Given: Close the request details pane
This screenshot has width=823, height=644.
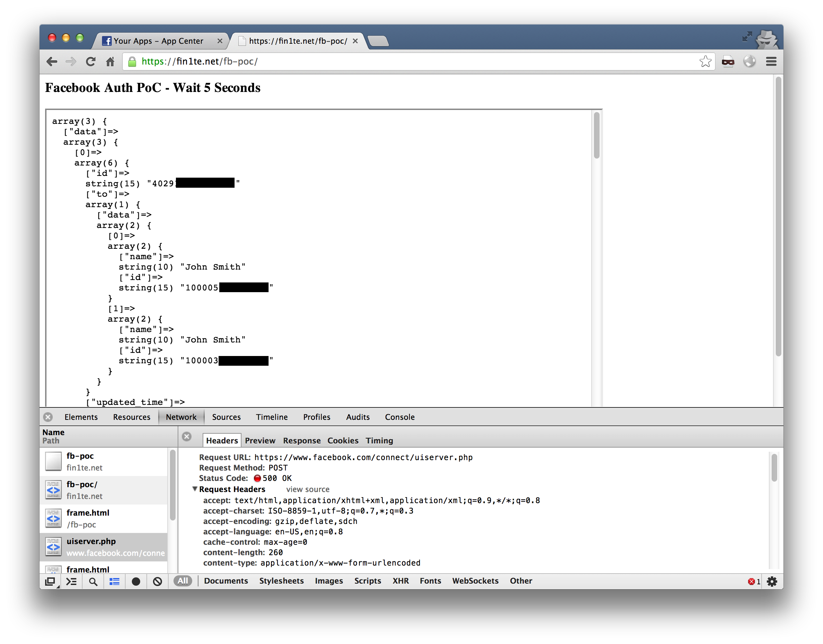Looking at the screenshot, I should pyautogui.click(x=187, y=436).
